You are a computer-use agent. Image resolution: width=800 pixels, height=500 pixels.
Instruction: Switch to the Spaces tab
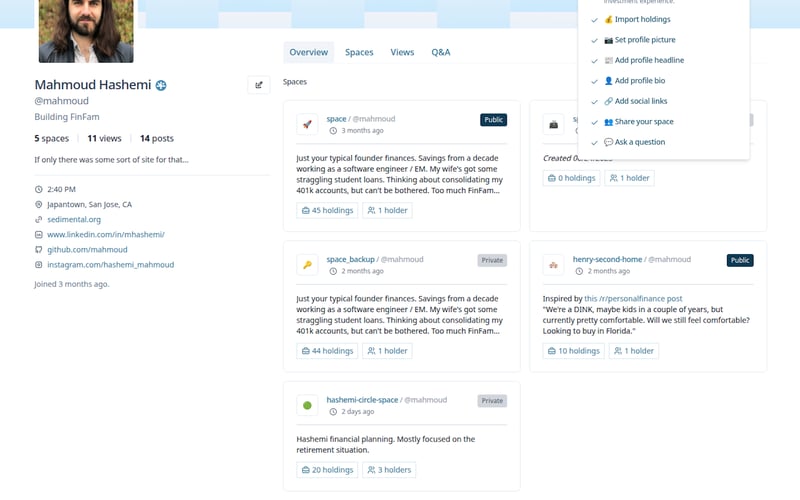(x=359, y=52)
